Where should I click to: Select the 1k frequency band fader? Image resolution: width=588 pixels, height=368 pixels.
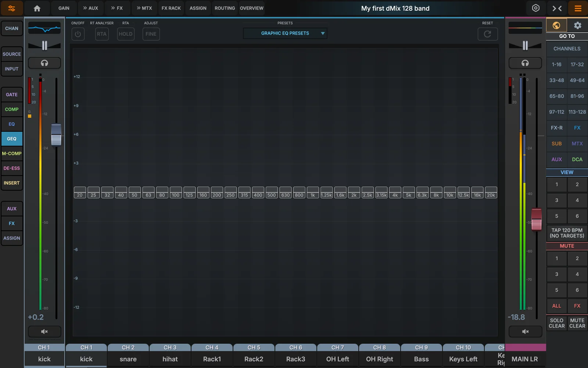[313, 192]
